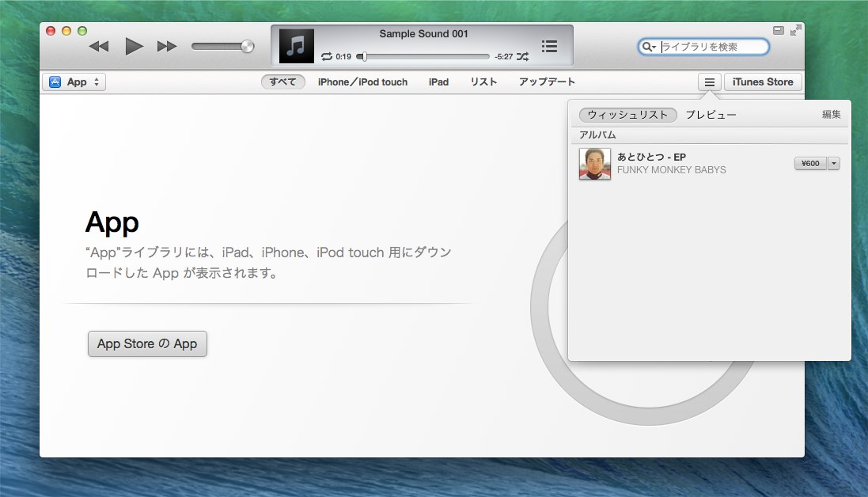Click the fast-forward next track button
868x497 pixels.
167,47
